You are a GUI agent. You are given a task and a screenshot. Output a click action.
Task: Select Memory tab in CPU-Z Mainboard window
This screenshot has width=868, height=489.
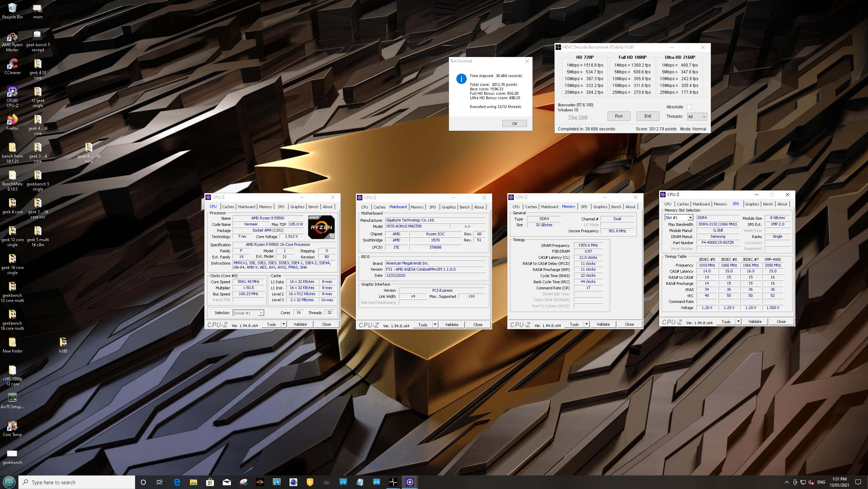417,207
